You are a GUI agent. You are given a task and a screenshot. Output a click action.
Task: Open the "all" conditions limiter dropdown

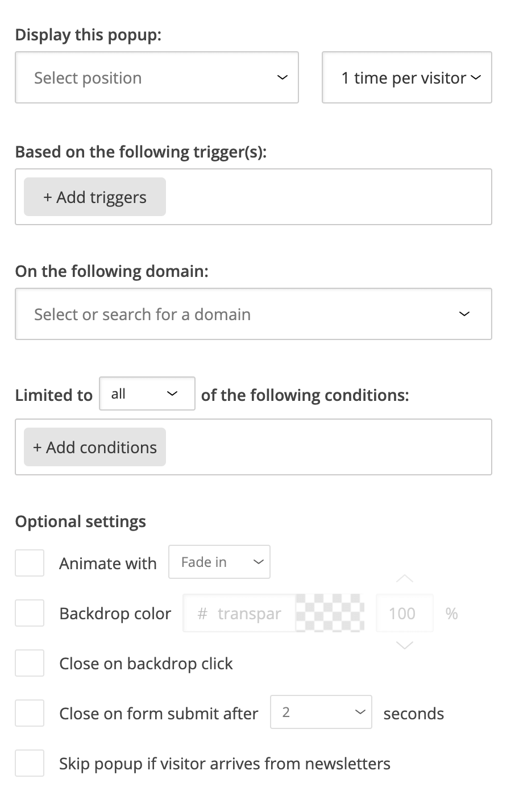tap(147, 393)
